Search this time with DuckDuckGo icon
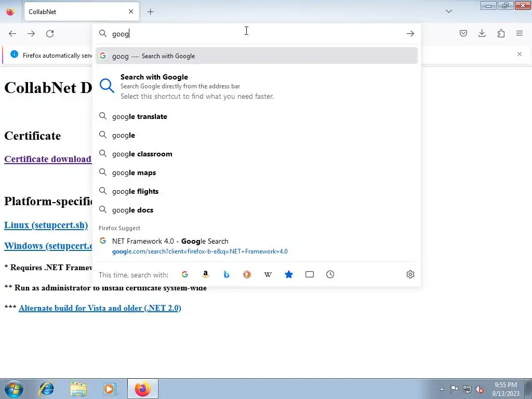Image resolution: width=532 pixels, height=399 pixels. [247, 274]
